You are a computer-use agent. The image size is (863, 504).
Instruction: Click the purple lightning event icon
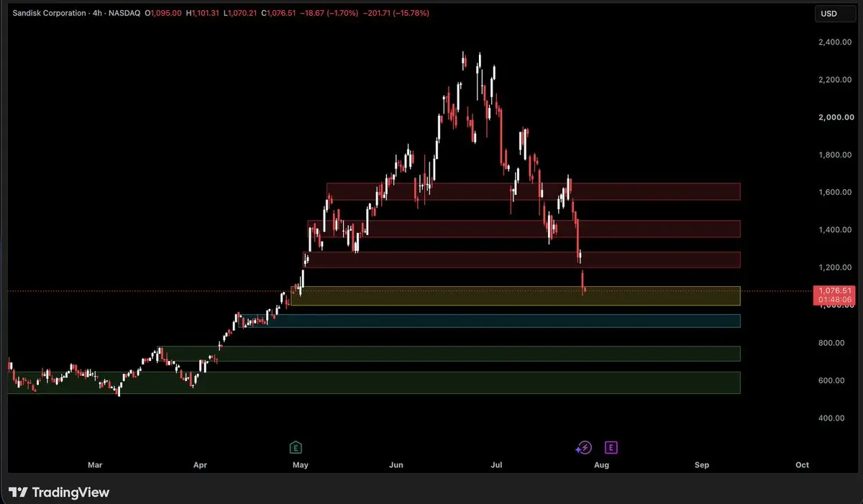pos(583,447)
